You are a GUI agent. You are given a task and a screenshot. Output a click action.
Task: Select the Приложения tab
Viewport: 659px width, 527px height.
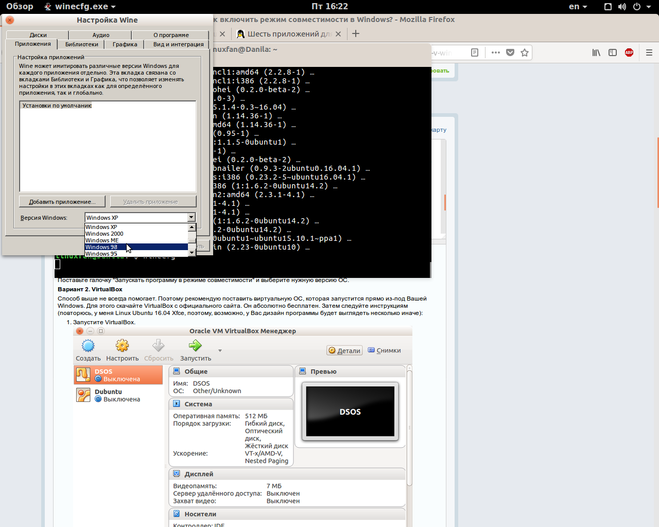pyautogui.click(x=32, y=44)
